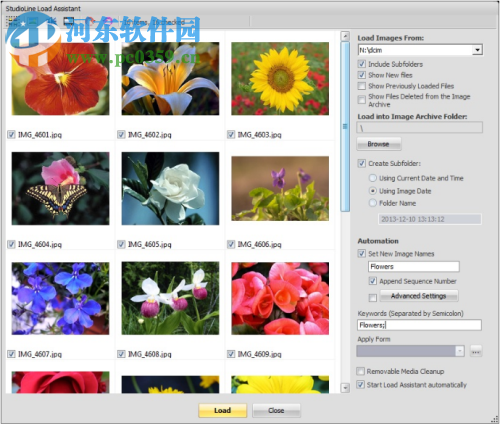
Task: Uncheck the IMG_4601.jpg checkbox
Action: coord(12,135)
